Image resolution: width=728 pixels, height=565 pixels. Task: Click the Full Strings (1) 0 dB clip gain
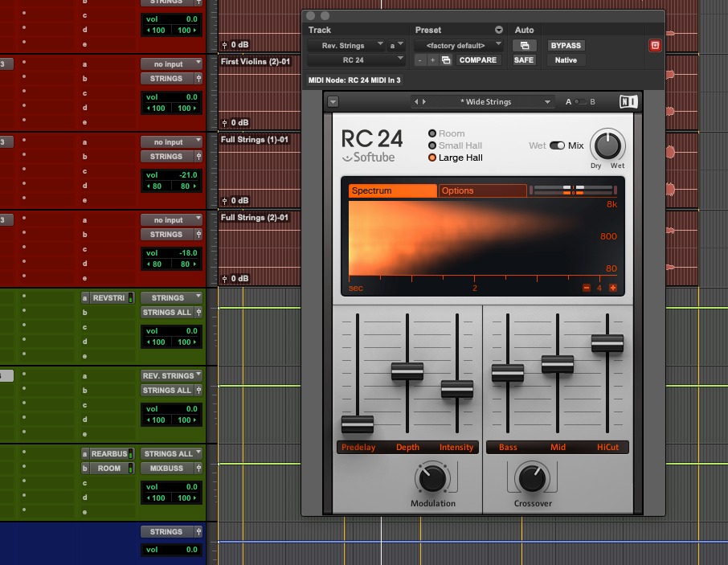235,201
